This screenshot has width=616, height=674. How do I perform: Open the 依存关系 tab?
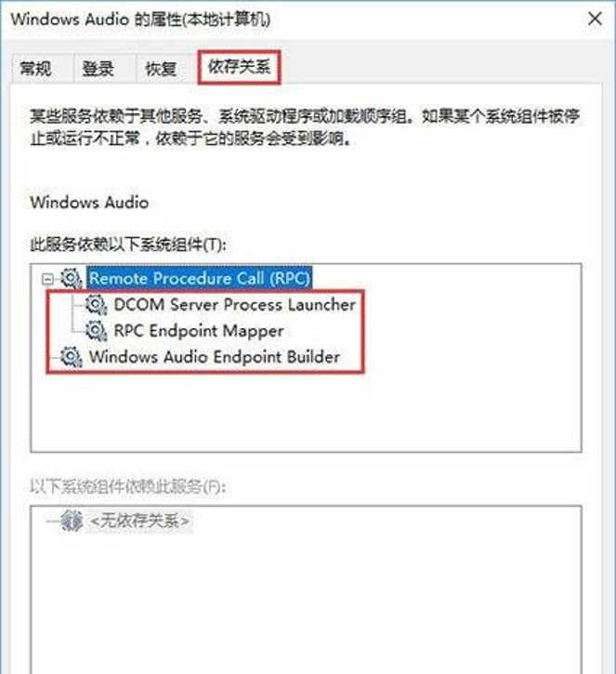[x=240, y=67]
